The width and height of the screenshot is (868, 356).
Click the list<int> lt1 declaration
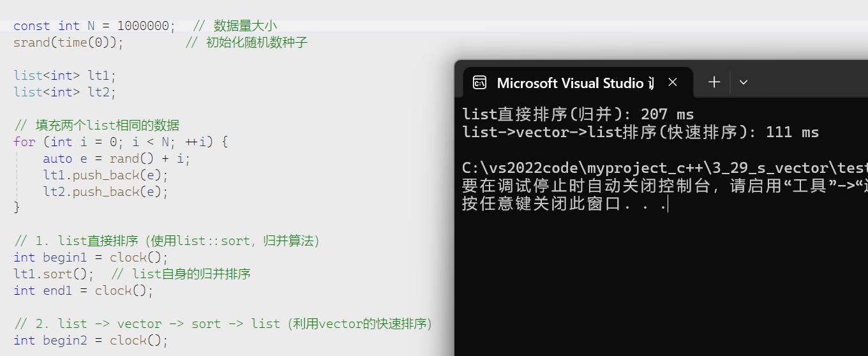coord(64,75)
